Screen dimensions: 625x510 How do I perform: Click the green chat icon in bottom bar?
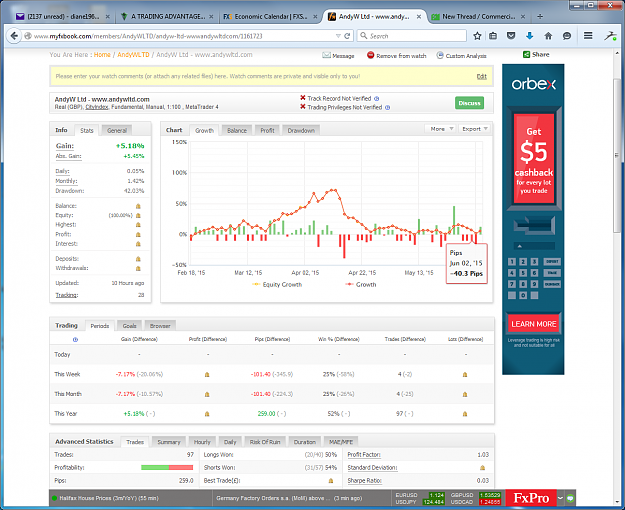coord(570,498)
